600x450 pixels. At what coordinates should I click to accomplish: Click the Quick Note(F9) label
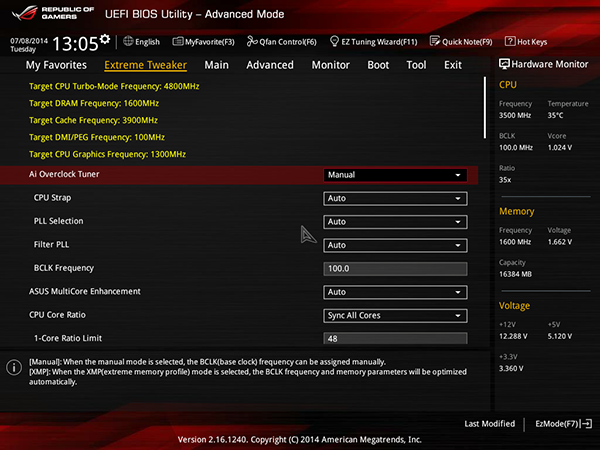[467, 42]
